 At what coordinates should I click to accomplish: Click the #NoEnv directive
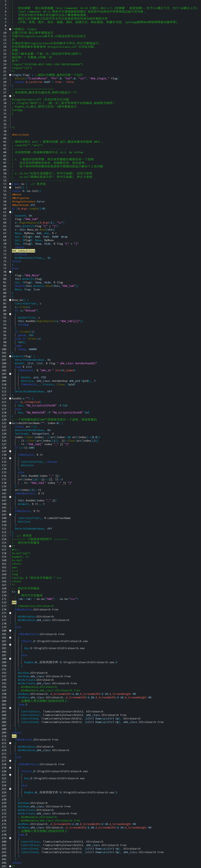tap(16, 194)
